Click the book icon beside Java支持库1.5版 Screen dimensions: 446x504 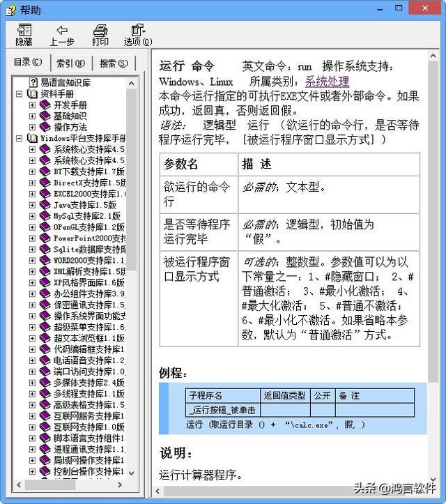point(45,205)
